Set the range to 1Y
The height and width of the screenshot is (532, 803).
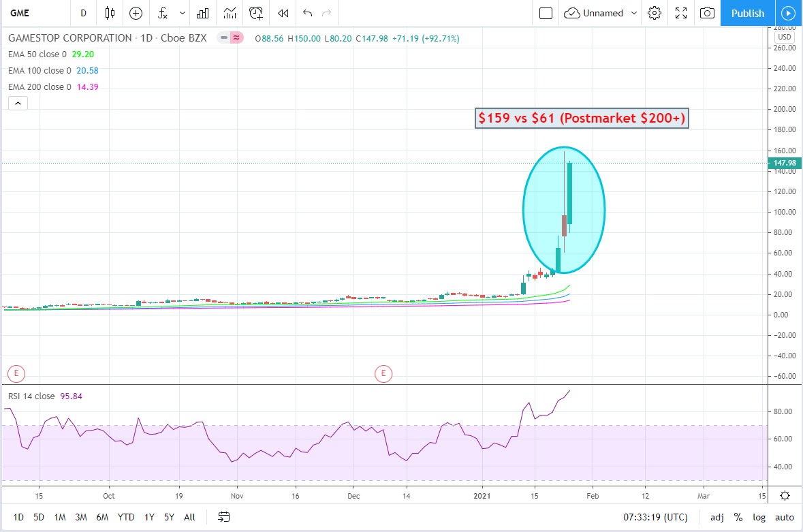coord(150,517)
